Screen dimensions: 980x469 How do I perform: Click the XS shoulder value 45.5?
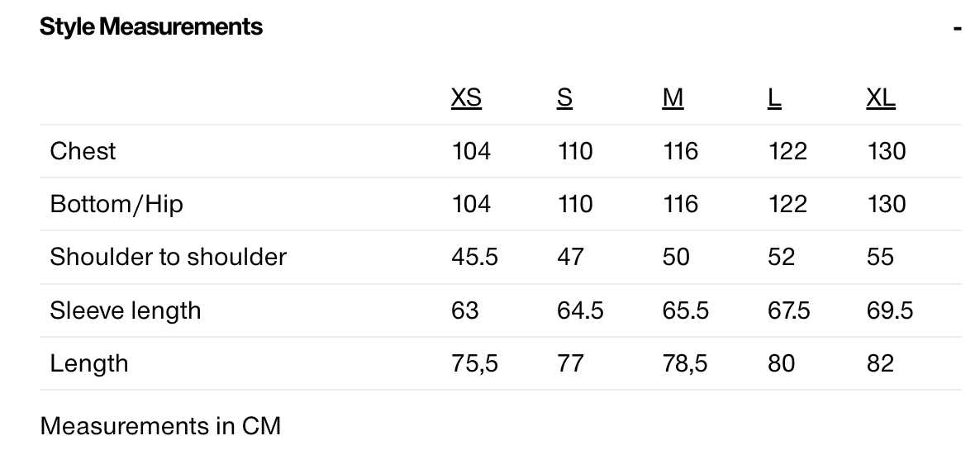474,257
